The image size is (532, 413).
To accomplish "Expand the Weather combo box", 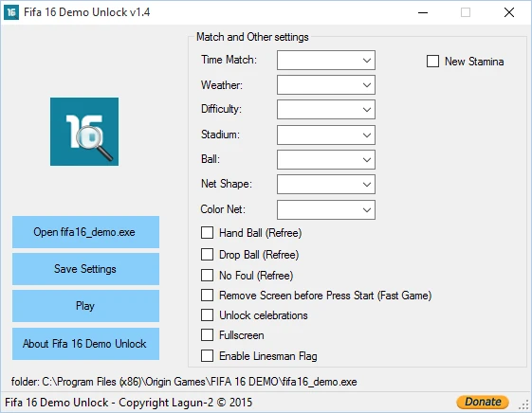I will coord(326,84).
